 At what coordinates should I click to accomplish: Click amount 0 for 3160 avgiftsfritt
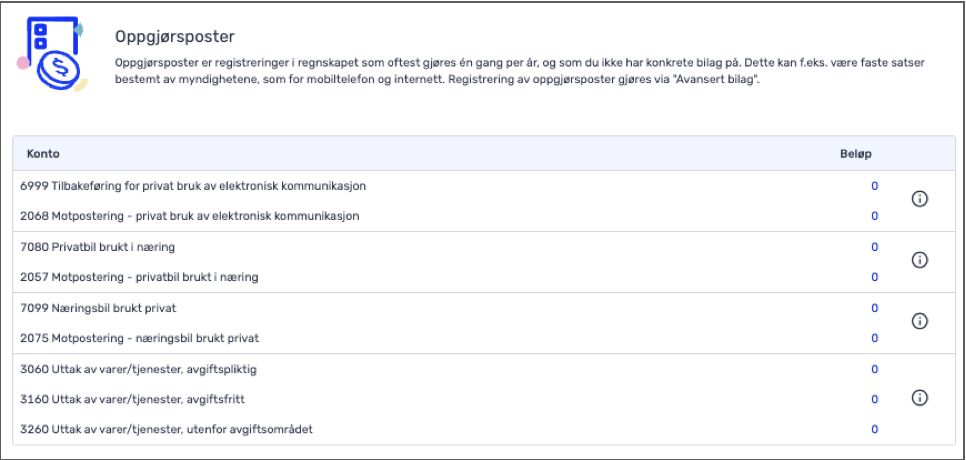click(874, 400)
